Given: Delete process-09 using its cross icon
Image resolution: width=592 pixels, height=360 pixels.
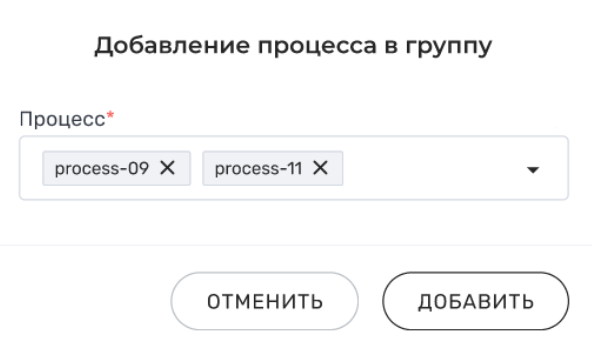Looking at the screenshot, I should (167, 168).
